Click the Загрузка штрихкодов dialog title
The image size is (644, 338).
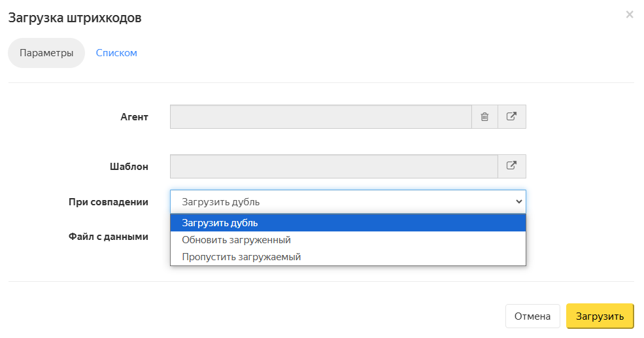(x=75, y=18)
